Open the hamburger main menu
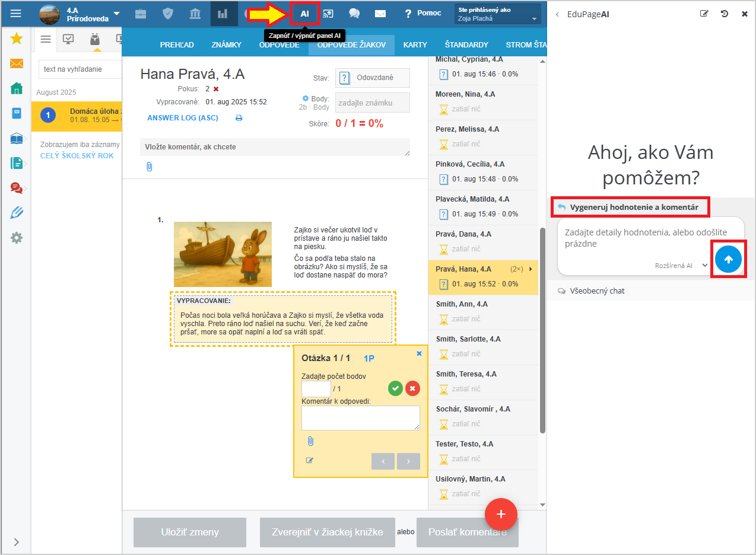The image size is (756, 555). [x=15, y=13]
